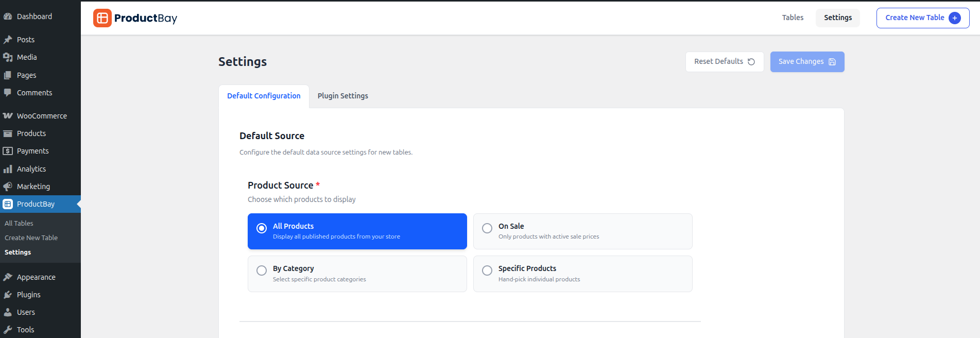Click the Analytics bar chart icon

[x=8, y=169]
